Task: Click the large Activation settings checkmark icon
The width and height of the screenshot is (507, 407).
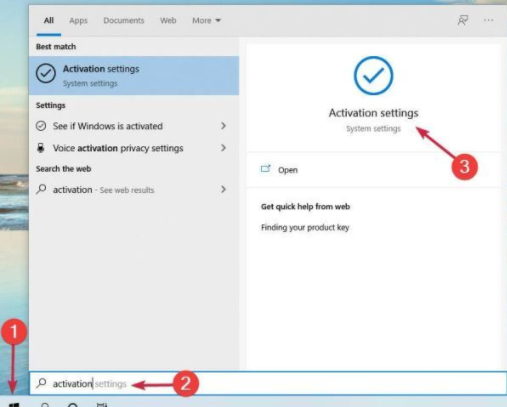Action: click(x=373, y=76)
